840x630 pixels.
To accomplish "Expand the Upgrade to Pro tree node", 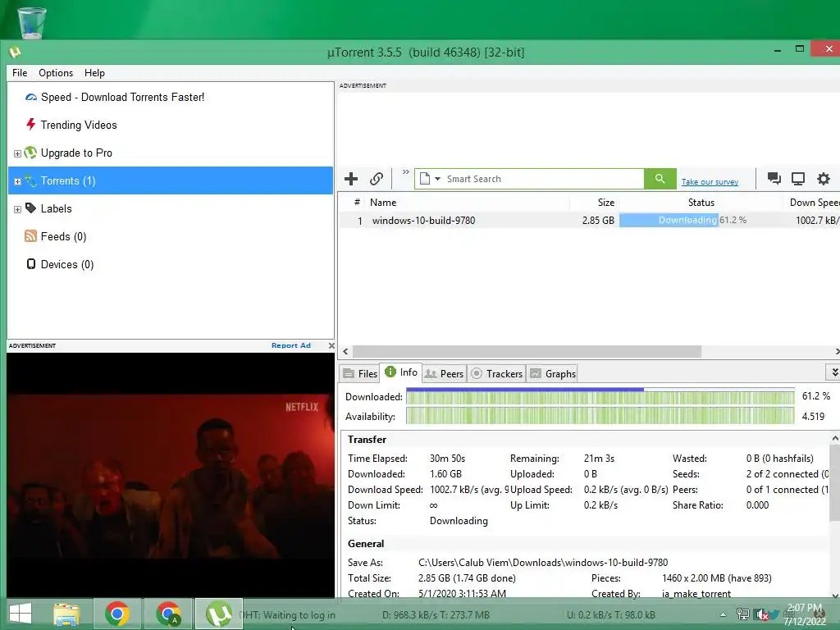I will click(x=17, y=153).
